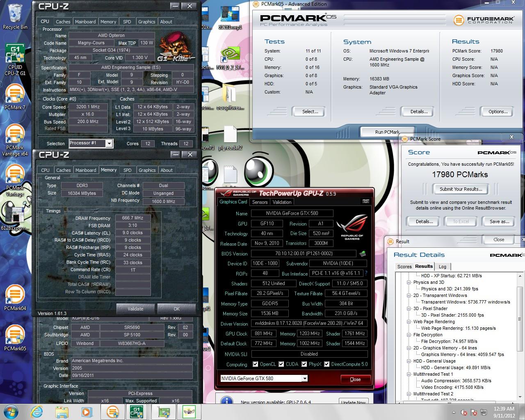Switch to Validation tab in GPU-Z
This screenshot has width=525, height=420.
pyautogui.click(x=282, y=202)
